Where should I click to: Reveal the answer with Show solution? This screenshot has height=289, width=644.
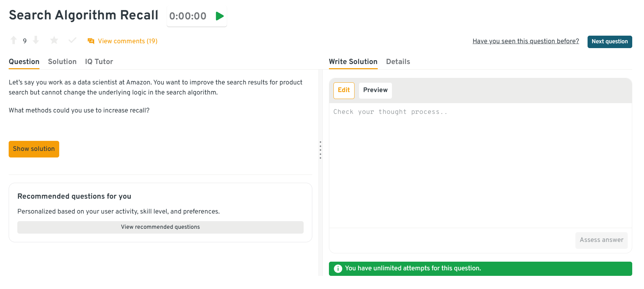[x=34, y=149]
